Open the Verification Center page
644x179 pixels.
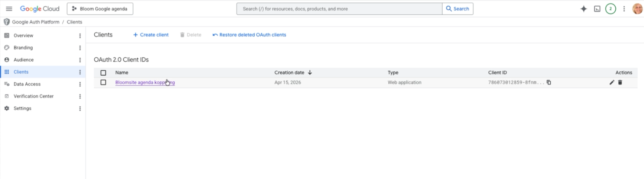33,96
